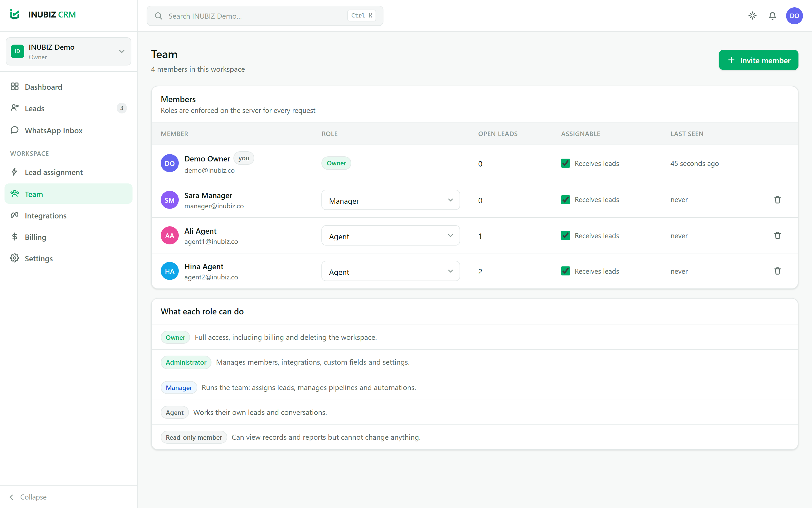Click the 'you' tag beside Demo Owner

tap(244, 158)
